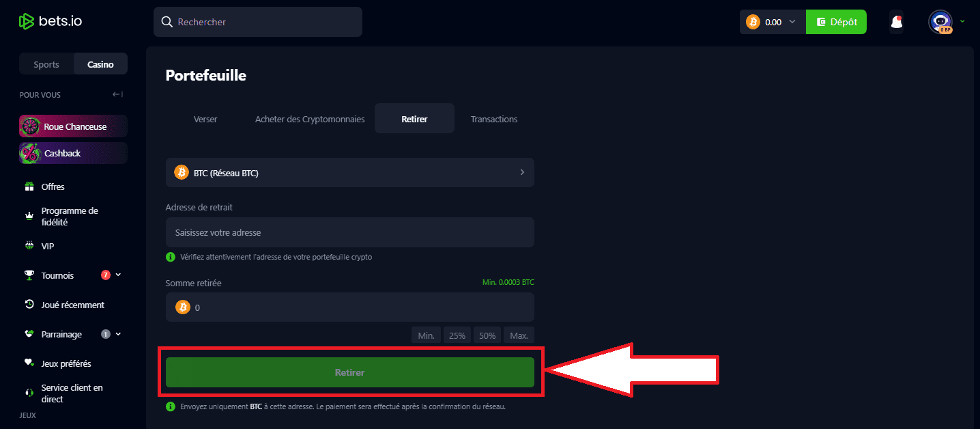This screenshot has width=980, height=429.
Task: Select the 50% amount preset
Action: tap(487, 335)
